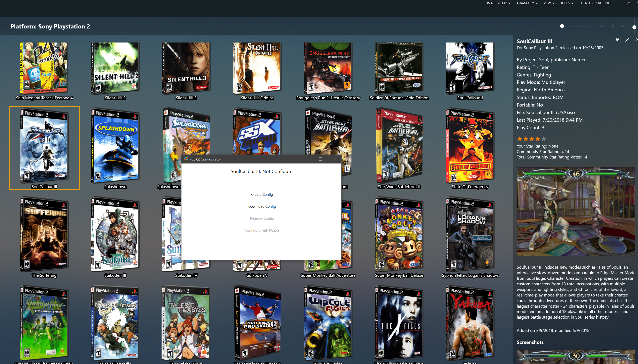
Task: Open the Arrange By menu
Action: [527, 3]
